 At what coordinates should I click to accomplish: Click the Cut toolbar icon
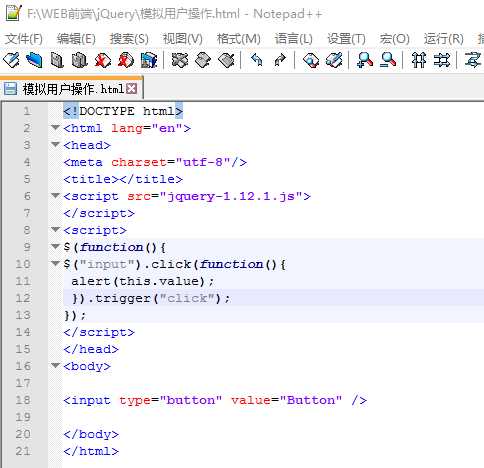(180, 60)
